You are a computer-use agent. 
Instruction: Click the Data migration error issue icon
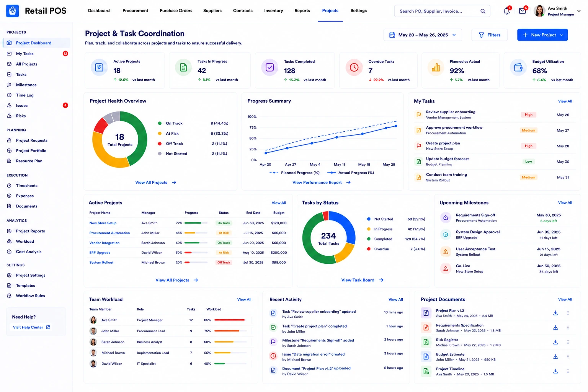(273, 356)
